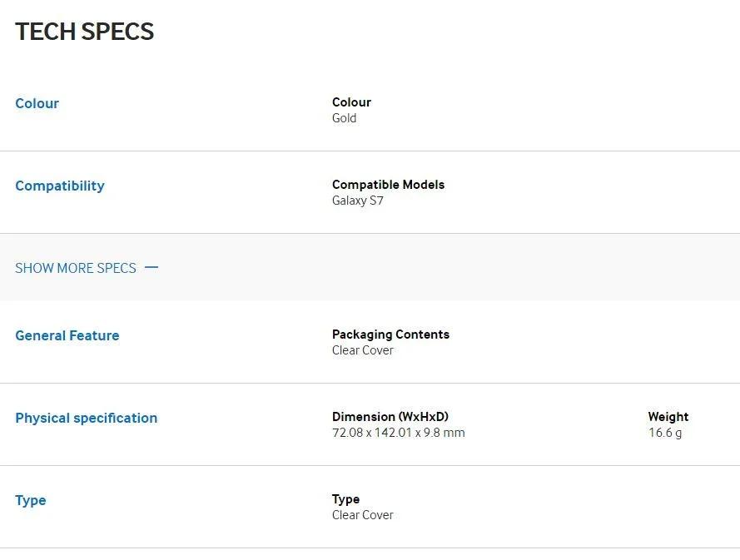Screen dimensions: 740x560
Task: Select the Physical specification category label
Action: [x=86, y=418]
